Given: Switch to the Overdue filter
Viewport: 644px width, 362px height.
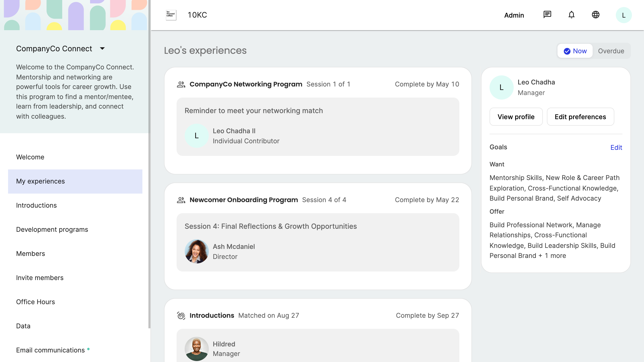Looking at the screenshot, I should [611, 51].
